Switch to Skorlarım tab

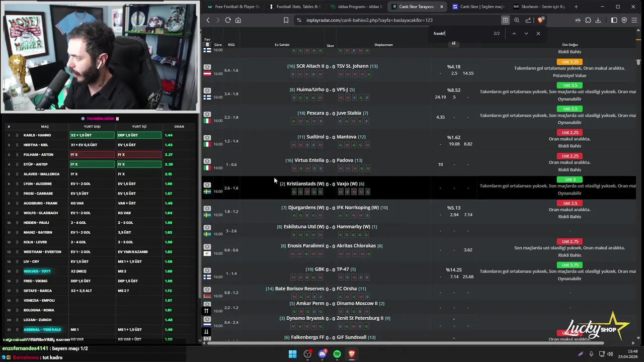539,7
